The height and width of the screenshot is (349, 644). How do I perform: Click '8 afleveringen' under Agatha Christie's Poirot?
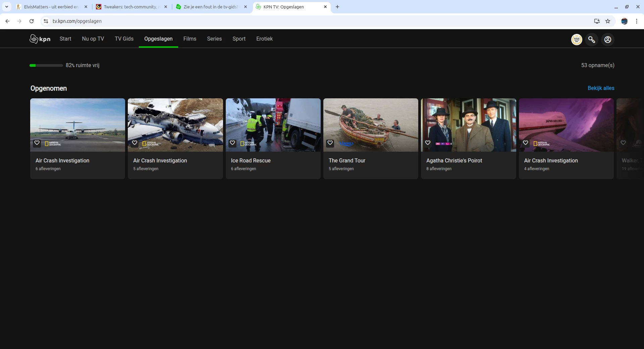tap(439, 169)
